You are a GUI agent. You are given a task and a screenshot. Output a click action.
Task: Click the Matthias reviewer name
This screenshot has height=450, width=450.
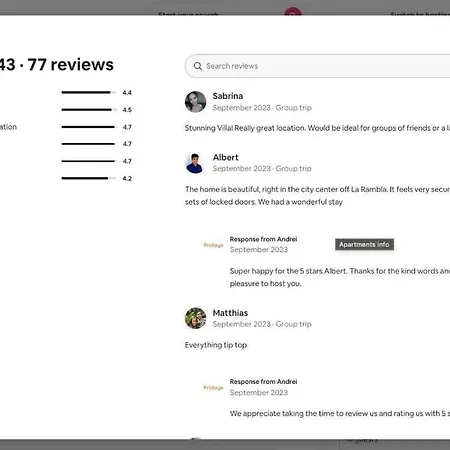tap(230, 313)
